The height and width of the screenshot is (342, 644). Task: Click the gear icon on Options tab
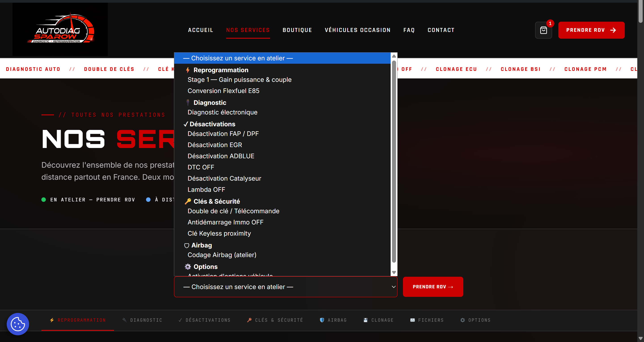click(x=462, y=320)
